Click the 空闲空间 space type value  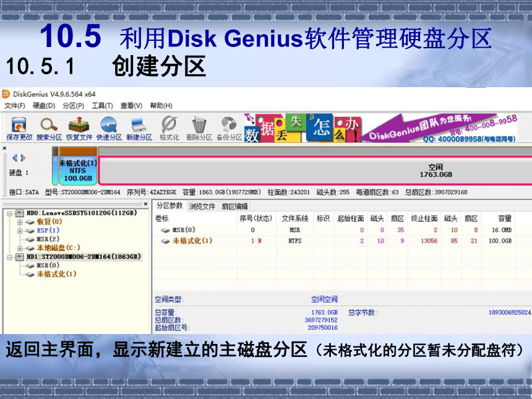[x=324, y=299]
